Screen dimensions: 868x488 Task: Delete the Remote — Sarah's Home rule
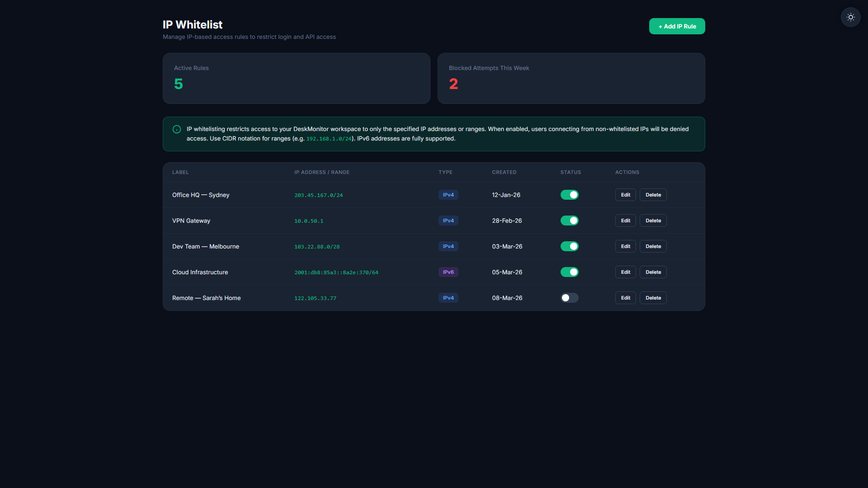click(653, 298)
